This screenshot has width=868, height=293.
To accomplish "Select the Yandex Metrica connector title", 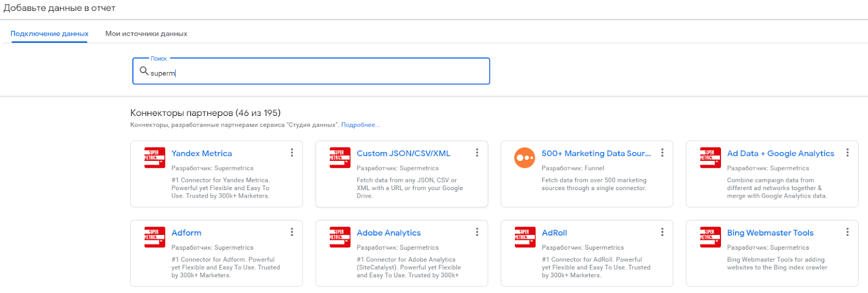I will click(x=201, y=153).
